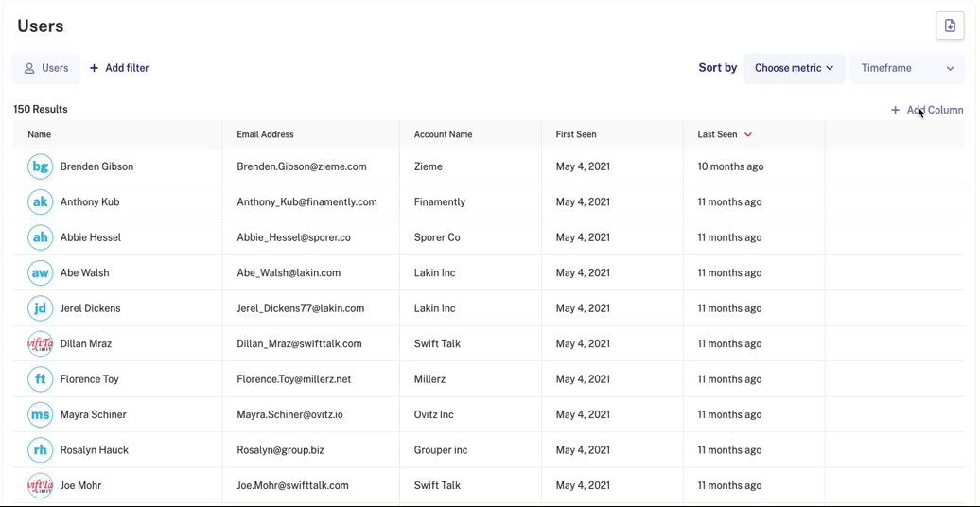The height and width of the screenshot is (507, 980).
Task: Open Abbie Hessel's user name link
Action: coord(91,237)
